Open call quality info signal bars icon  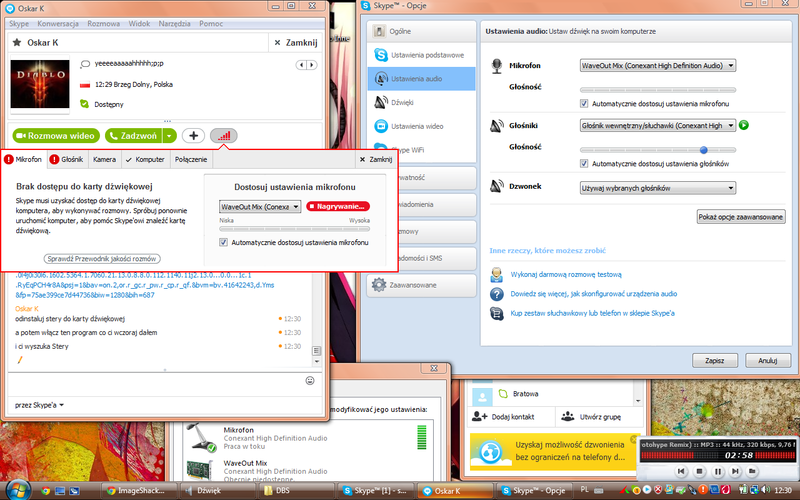[223, 136]
